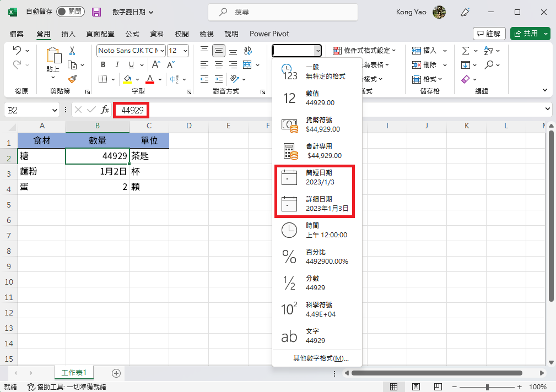Click the Insert Function fx icon
The height and width of the screenshot is (392, 556).
click(105, 110)
